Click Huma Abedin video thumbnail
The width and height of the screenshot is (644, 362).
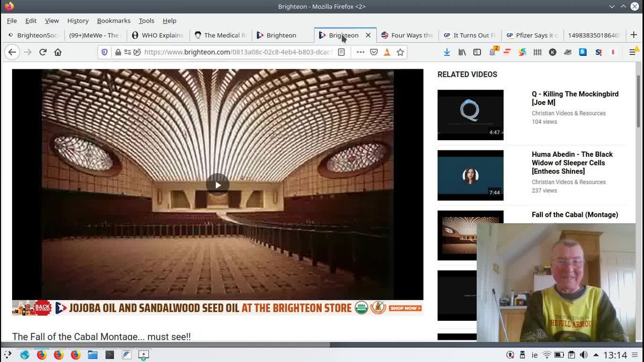pyautogui.click(x=470, y=175)
